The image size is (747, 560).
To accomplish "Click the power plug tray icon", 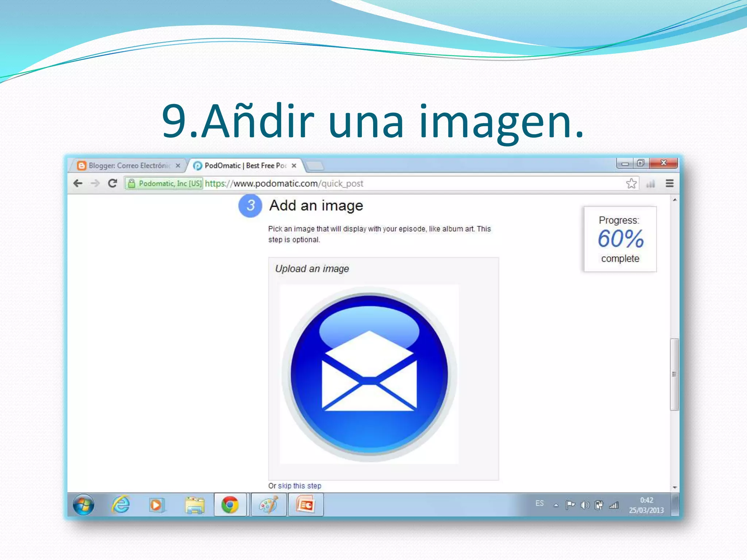I will pyautogui.click(x=599, y=505).
